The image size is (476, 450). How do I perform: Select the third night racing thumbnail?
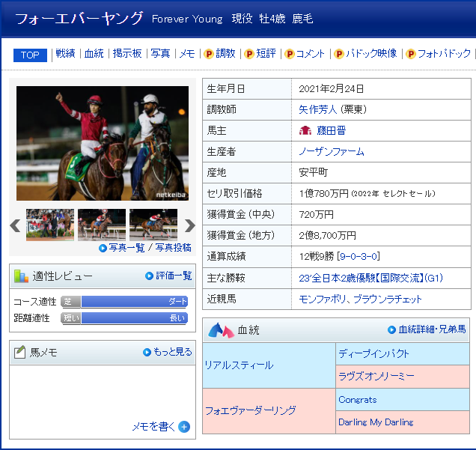pos(153,225)
